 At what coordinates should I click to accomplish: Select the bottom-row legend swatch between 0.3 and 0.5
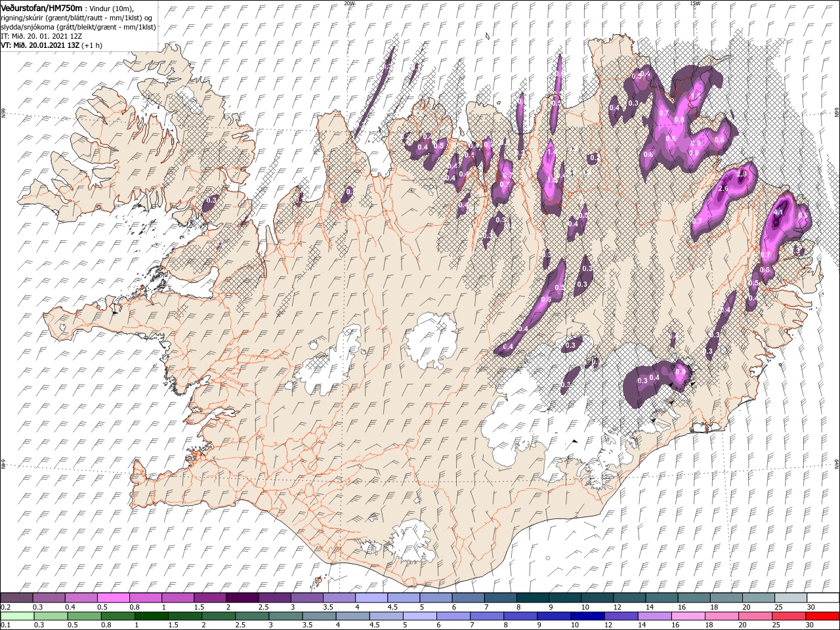click(x=52, y=616)
